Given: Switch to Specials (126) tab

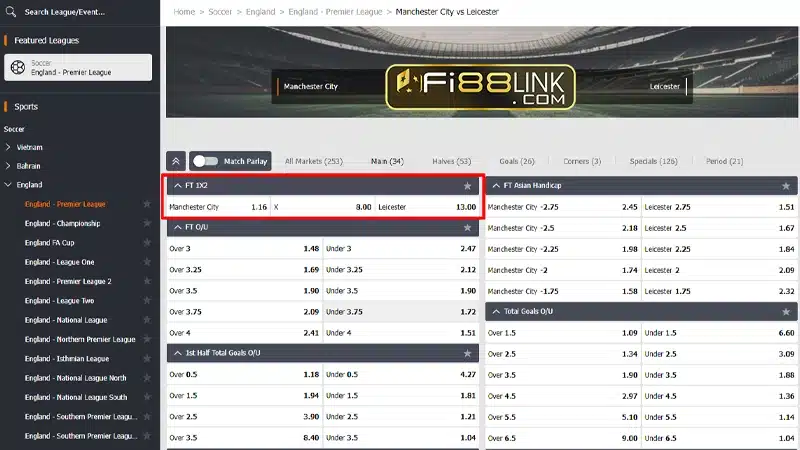Looking at the screenshot, I should pyautogui.click(x=654, y=161).
